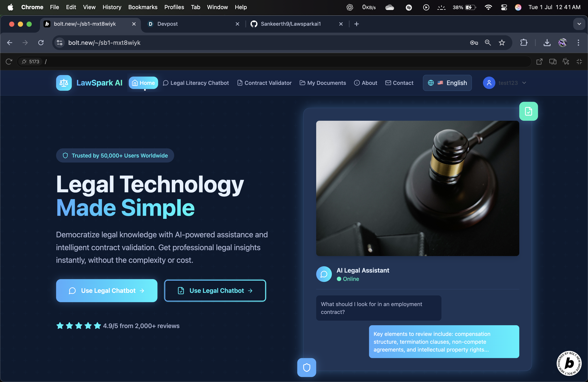Bookmark this page with the star icon
This screenshot has height=382, width=588.
point(501,43)
